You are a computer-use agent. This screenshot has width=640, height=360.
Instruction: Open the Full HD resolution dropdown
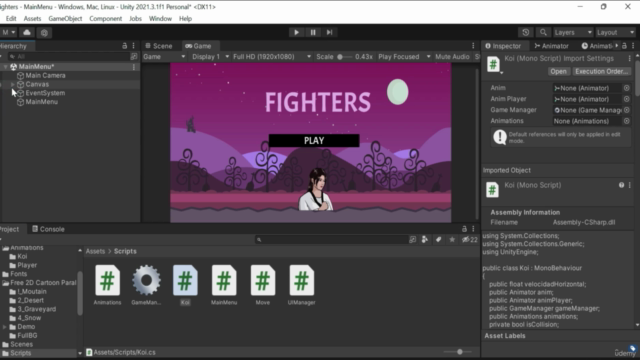tap(272, 57)
